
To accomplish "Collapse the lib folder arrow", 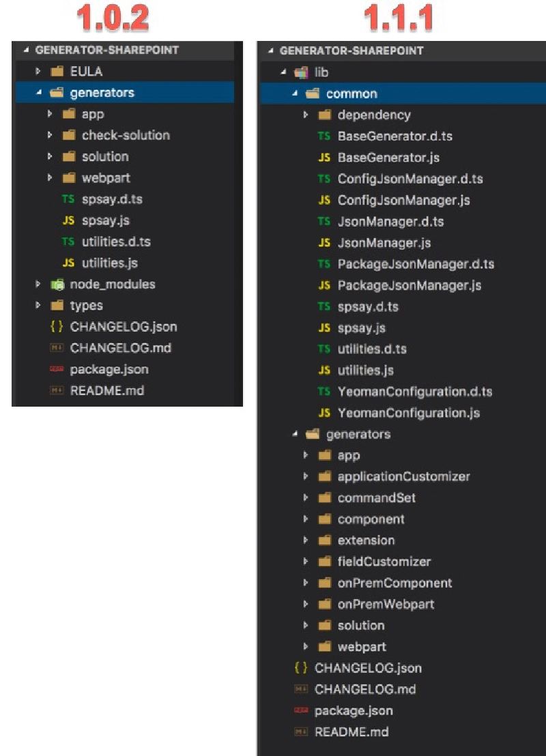I will click(x=283, y=72).
